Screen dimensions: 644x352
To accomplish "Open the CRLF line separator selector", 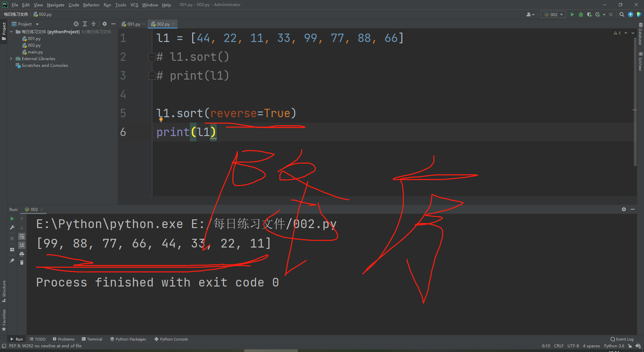I will (559, 346).
